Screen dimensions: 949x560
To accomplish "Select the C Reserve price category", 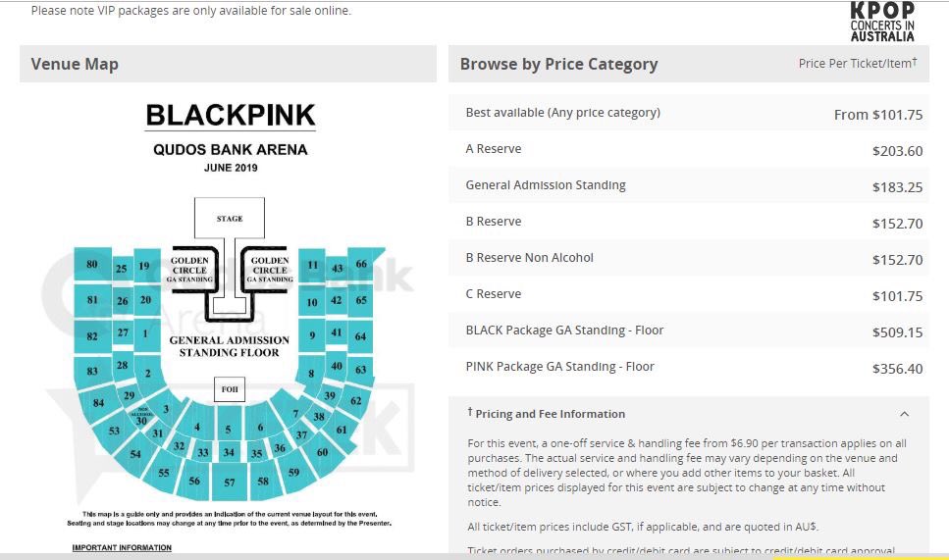I will click(x=494, y=294).
